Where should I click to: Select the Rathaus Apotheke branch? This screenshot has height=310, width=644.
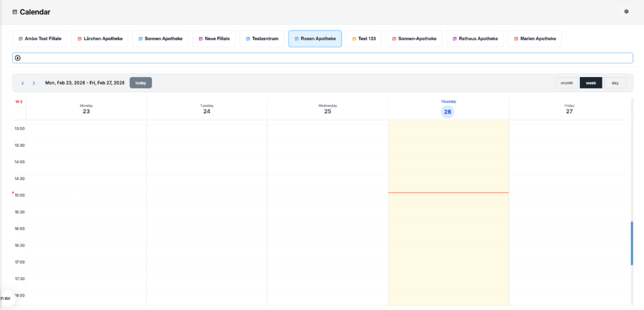pos(475,38)
